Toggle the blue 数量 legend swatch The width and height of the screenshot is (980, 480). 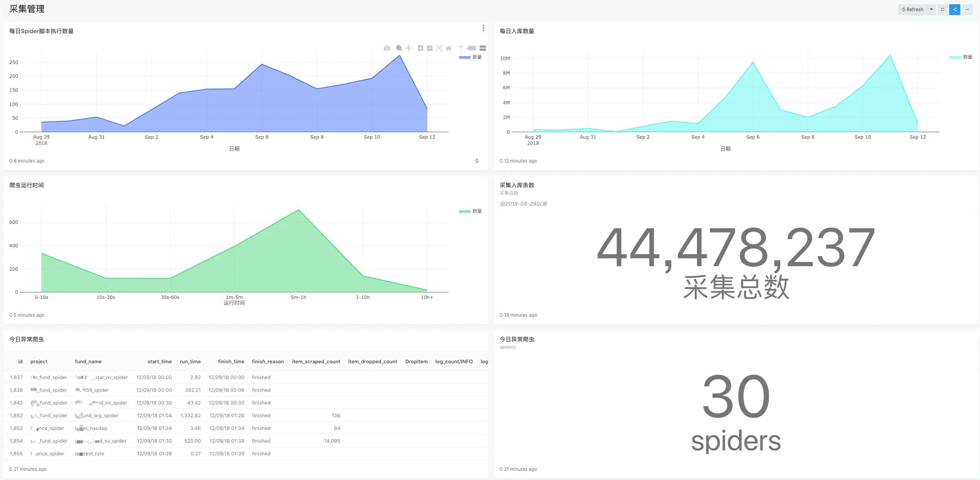(465, 57)
